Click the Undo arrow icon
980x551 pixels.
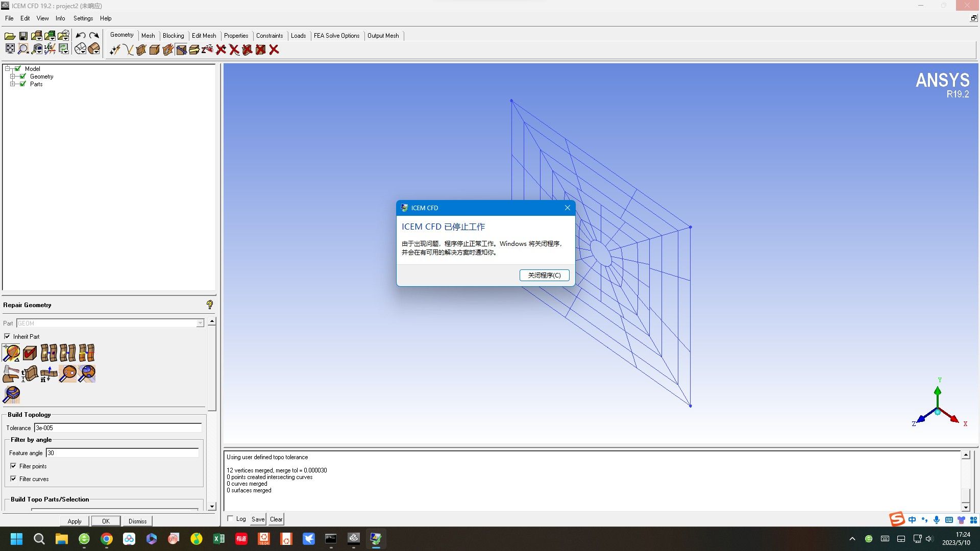click(x=81, y=35)
